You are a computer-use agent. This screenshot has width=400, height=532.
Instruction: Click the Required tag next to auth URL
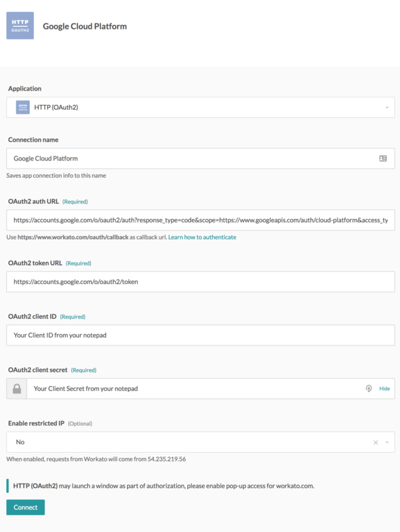click(x=75, y=202)
